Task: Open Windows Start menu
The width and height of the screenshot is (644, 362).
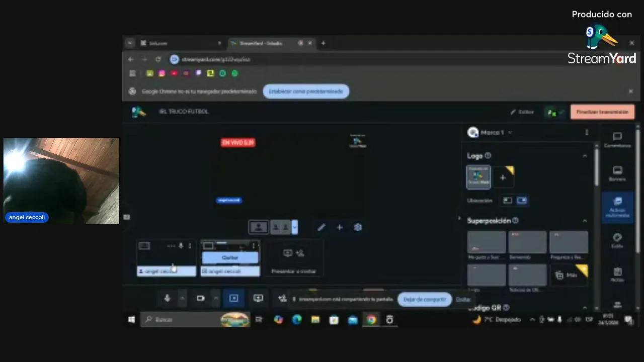Action: pos(131,320)
